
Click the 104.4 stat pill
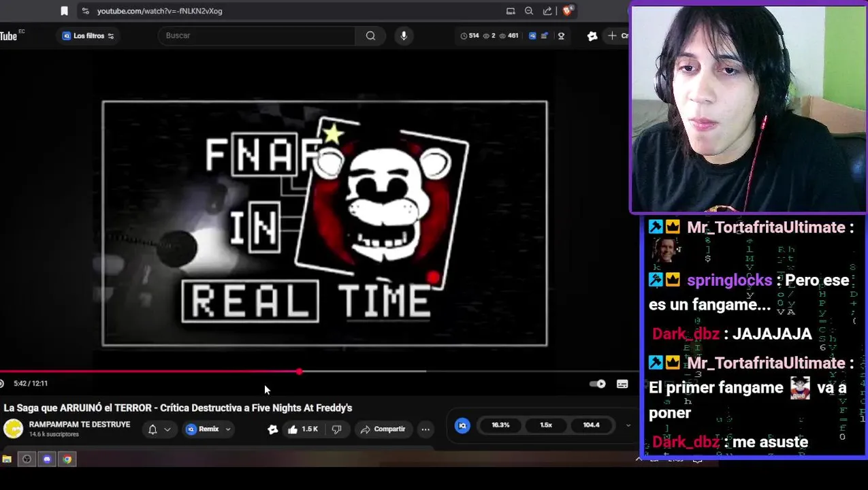tap(591, 425)
